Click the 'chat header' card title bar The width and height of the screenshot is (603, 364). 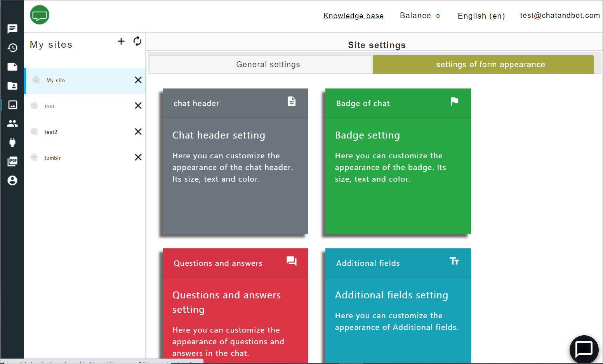(x=235, y=103)
